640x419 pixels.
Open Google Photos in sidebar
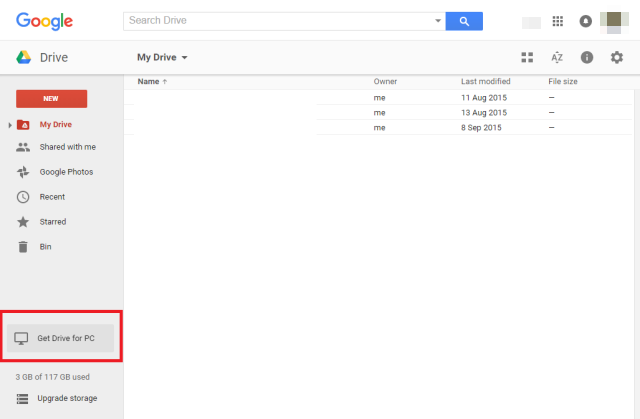(66, 172)
